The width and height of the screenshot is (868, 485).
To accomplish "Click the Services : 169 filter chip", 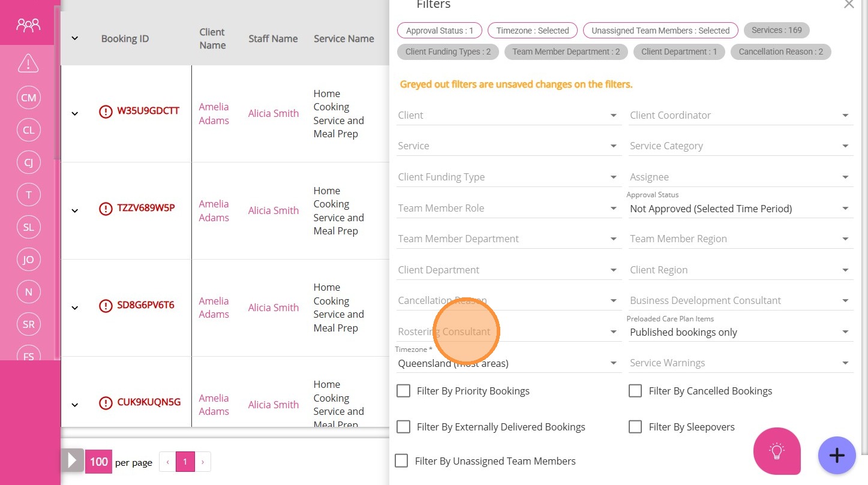I will [776, 30].
